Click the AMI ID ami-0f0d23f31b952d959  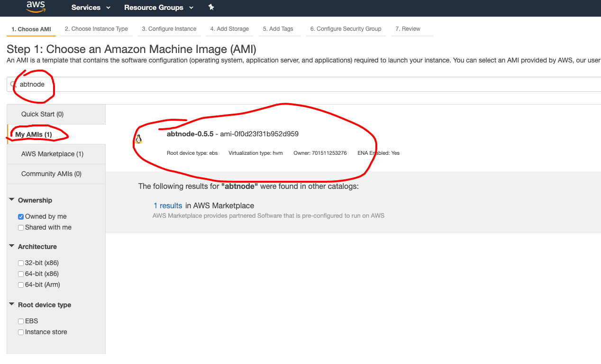tap(259, 134)
